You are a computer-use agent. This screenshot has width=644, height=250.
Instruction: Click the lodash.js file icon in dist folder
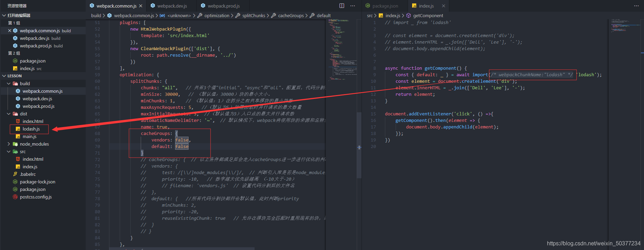18,129
